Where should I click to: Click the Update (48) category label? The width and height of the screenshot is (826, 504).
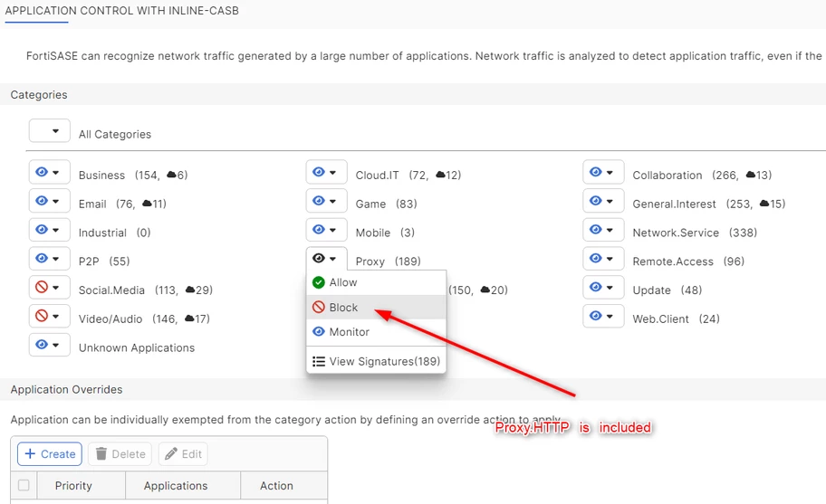click(x=667, y=290)
